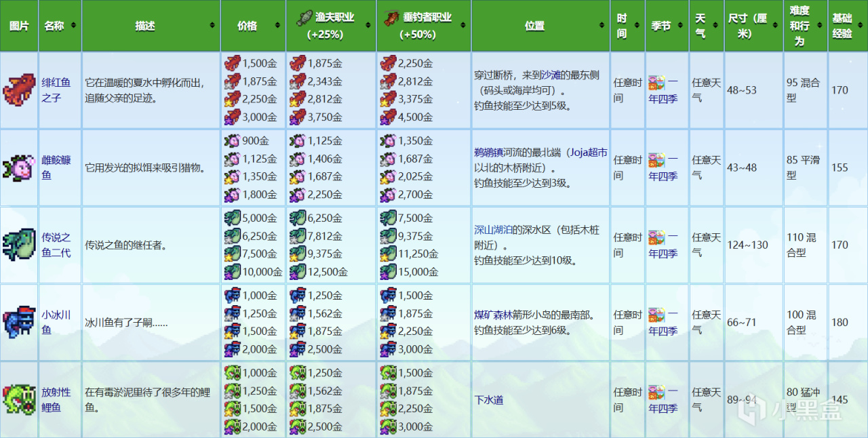Screen dimensions: 868x438
Task: Click the season icon in 放射性鲤鱼 row
Action: pos(656,392)
